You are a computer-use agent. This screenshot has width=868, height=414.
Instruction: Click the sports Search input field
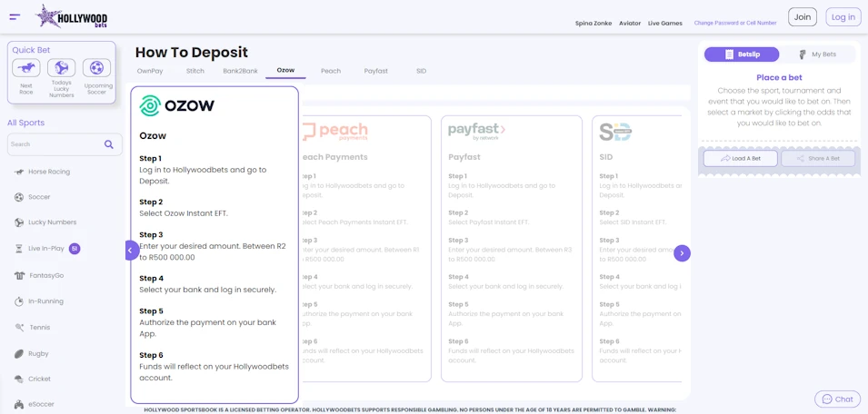point(65,144)
